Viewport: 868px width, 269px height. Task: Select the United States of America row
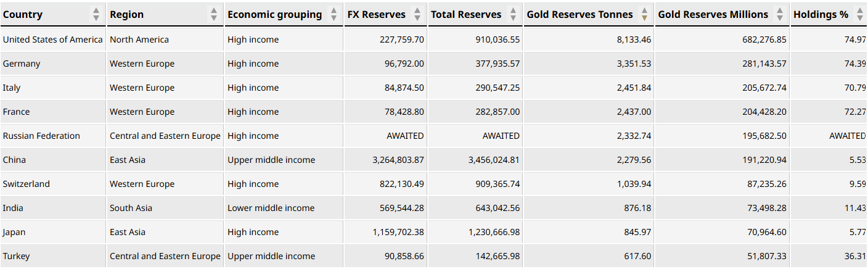click(52, 39)
